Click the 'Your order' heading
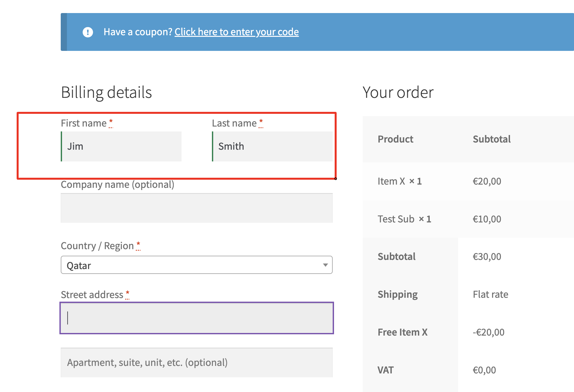This screenshot has width=574, height=392. pyautogui.click(x=398, y=92)
